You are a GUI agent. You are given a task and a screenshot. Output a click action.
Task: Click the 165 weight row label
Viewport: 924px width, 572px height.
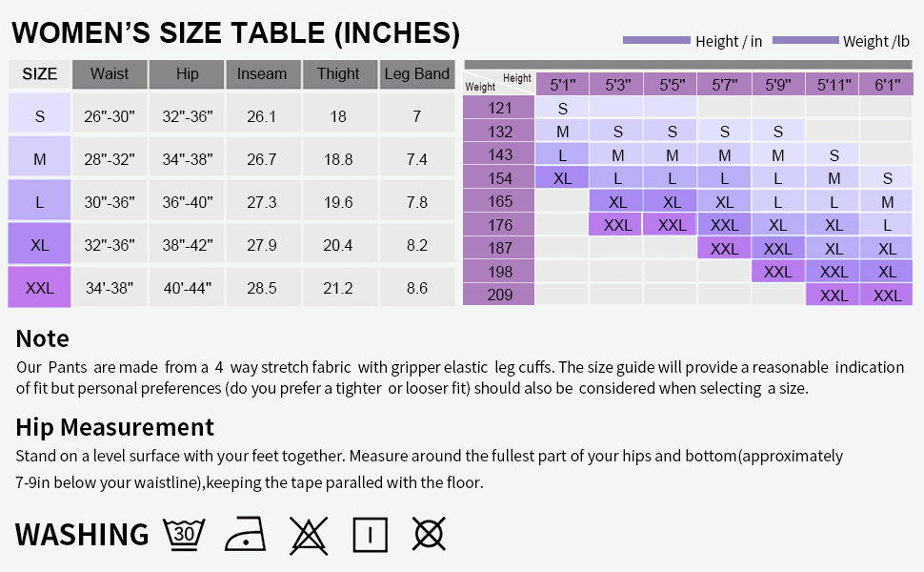(500, 201)
